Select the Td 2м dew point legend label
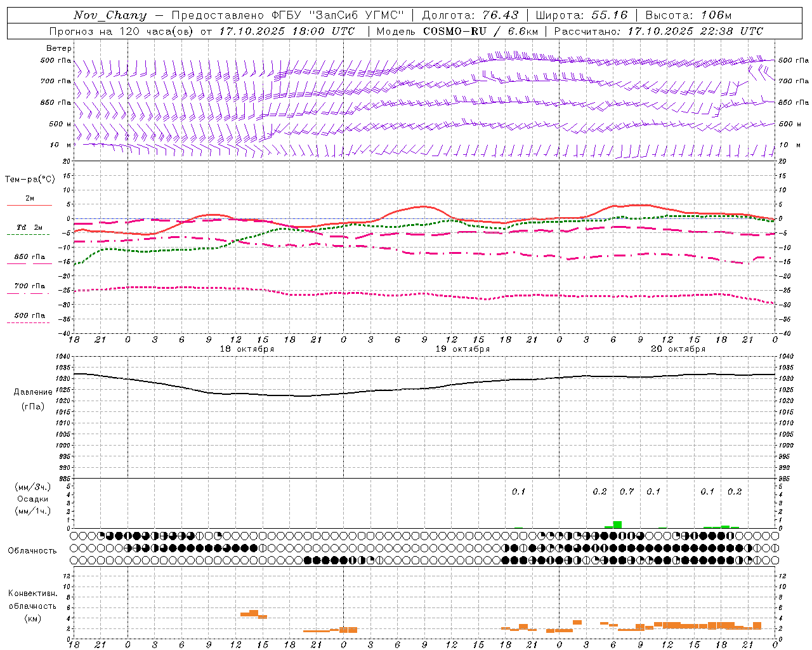Screen dimensions: 812x650 coord(29,227)
